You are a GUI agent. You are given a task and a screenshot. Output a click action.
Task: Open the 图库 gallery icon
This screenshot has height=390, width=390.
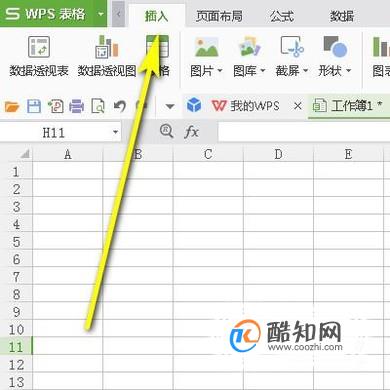[x=250, y=47]
